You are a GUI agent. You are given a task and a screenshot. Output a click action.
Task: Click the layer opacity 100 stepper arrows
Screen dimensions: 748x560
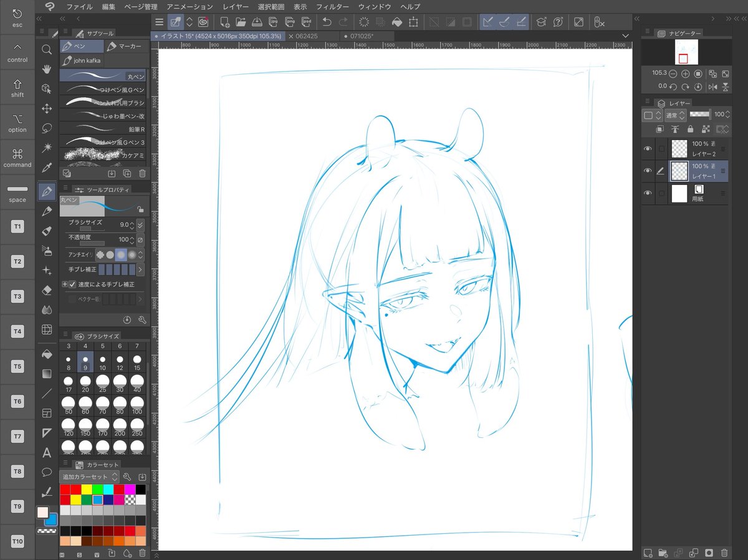click(x=728, y=115)
